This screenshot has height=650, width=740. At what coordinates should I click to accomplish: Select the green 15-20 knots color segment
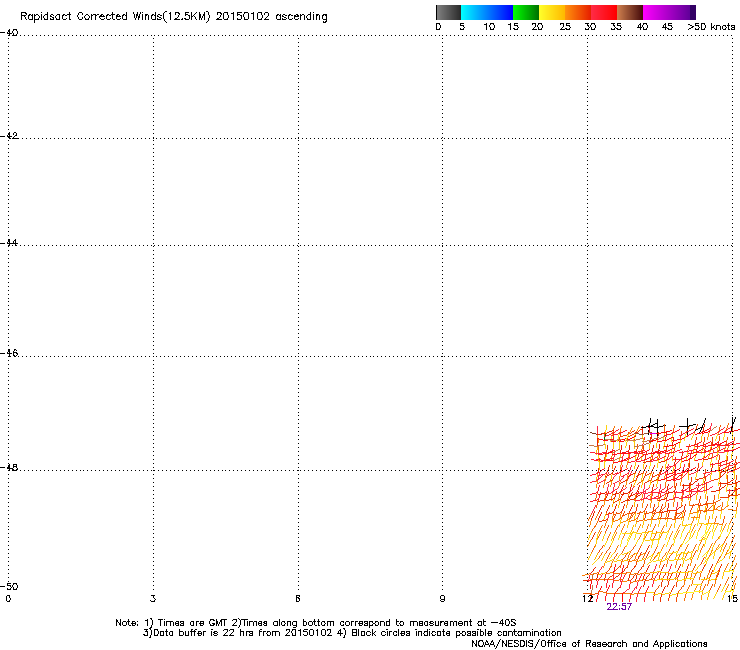point(526,12)
